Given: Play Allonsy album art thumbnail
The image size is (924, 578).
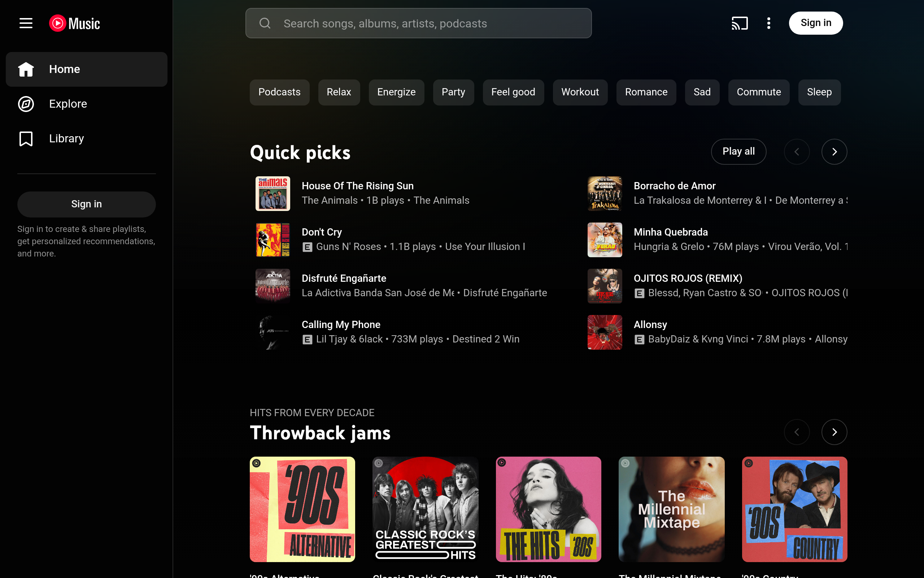Looking at the screenshot, I should 605,332.
